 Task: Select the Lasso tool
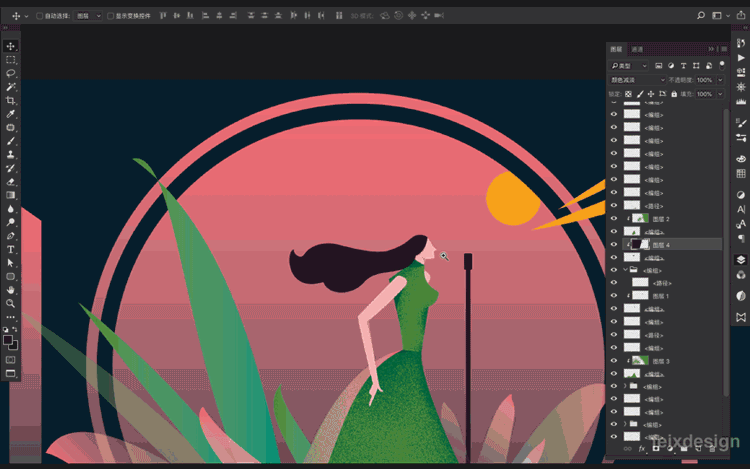pos(11,73)
